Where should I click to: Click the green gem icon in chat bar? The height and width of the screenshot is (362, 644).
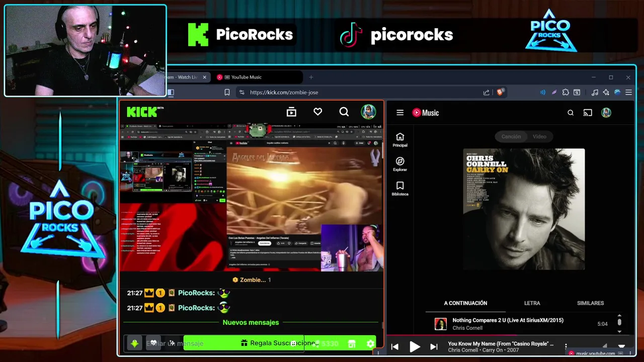click(x=134, y=343)
